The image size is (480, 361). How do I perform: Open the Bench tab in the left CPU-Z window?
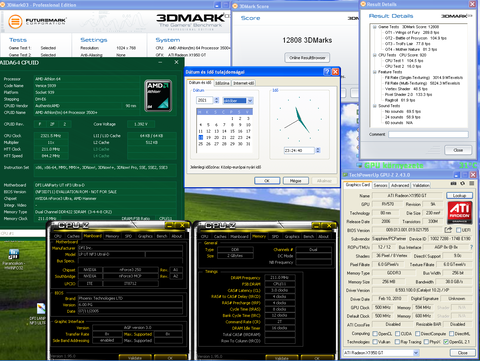162,236
